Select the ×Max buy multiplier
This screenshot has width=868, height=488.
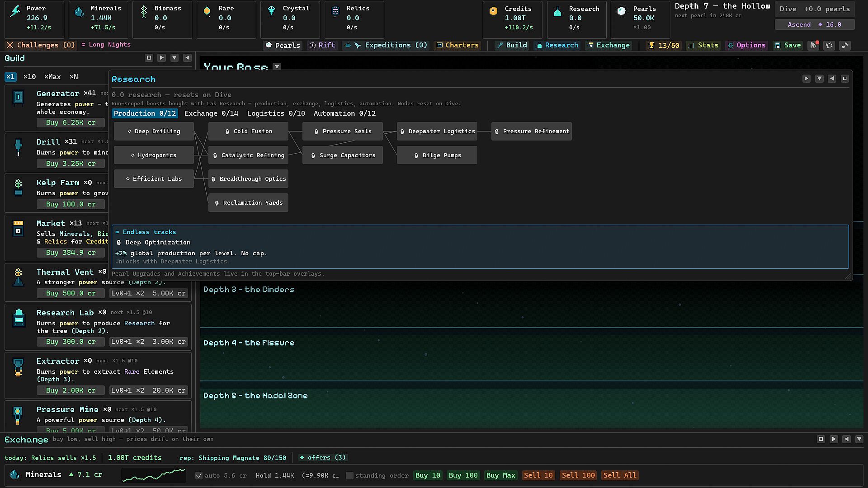pyautogui.click(x=52, y=77)
